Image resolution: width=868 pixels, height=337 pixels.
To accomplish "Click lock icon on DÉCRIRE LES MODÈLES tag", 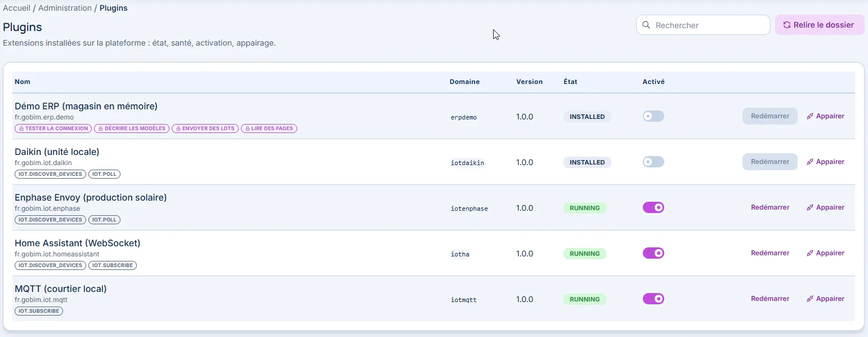I will [101, 128].
